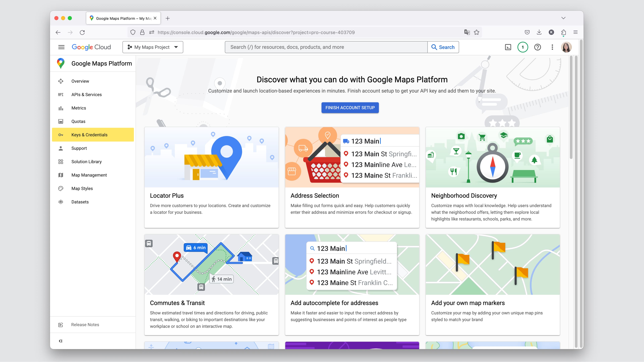
Task: Click the Quotas icon in sidebar
Action: coord(61,121)
